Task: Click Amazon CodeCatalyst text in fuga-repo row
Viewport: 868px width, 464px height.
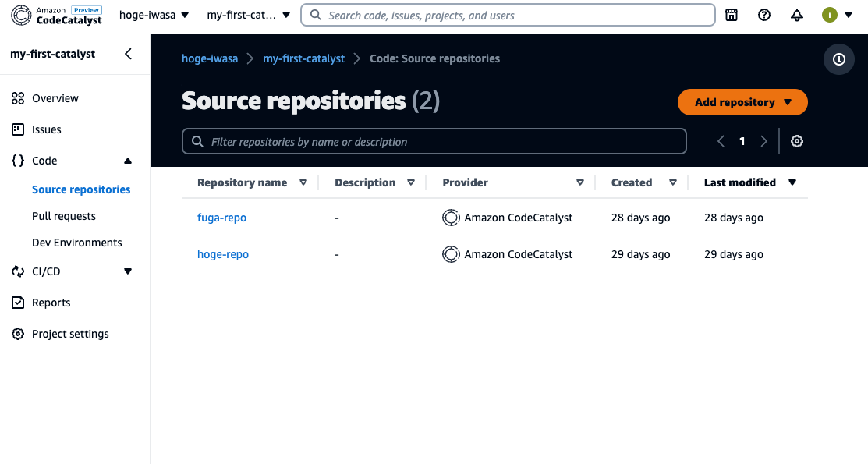Action: 518,218
